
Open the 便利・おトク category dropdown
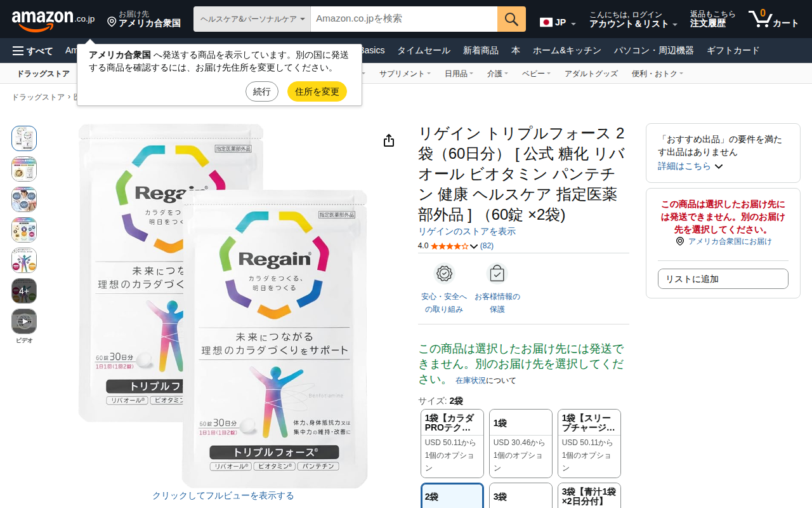pyautogui.click(x=657, y=74)
